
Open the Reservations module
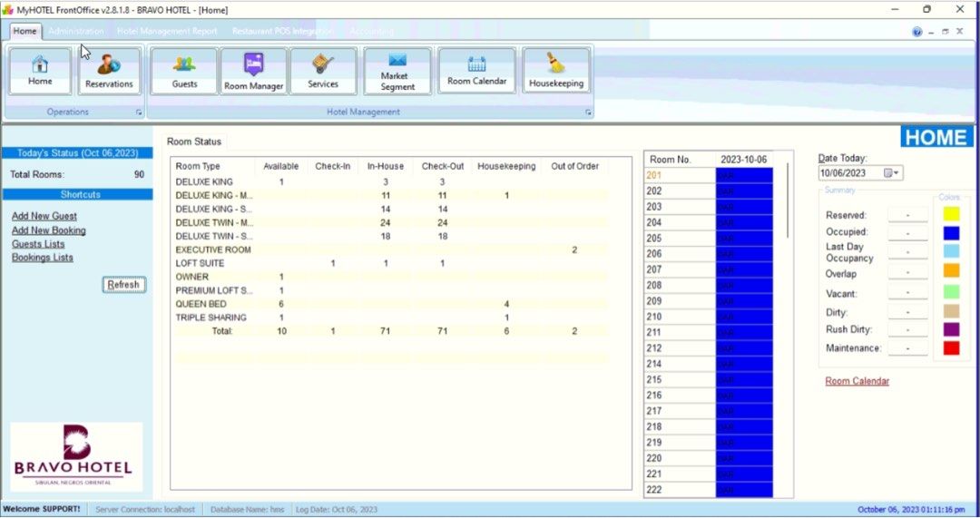(x=109, y=71)
